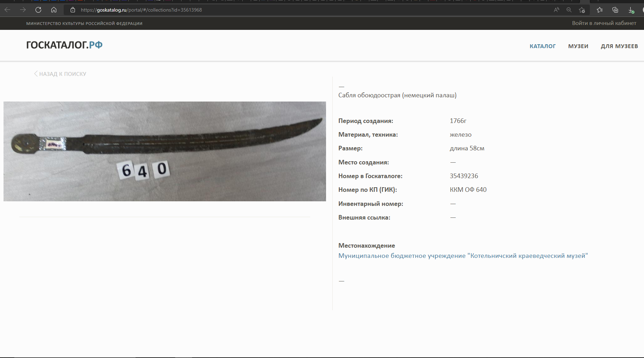Click Войти в личный кабинет
644x358 pixels.
tap(604, 23)
